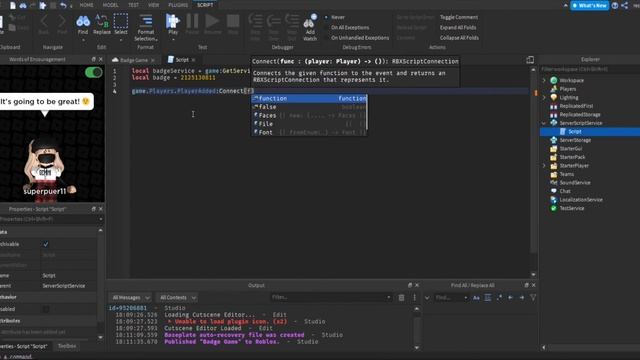Viewport: 640px width, 360px height.
Task: Collapse ribbon with the up arrow
Action: click(x=565, y=5)
